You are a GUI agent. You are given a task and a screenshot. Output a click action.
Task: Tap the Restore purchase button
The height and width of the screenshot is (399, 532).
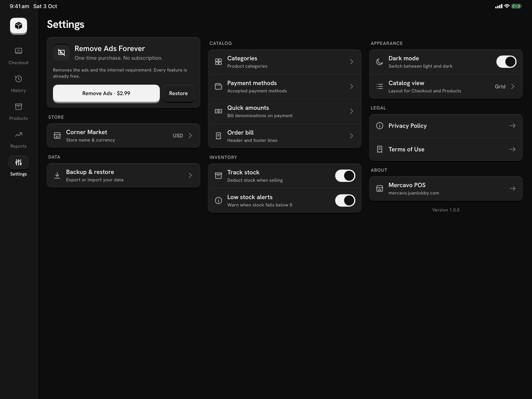pyautogui.click(x=178, y=93)
